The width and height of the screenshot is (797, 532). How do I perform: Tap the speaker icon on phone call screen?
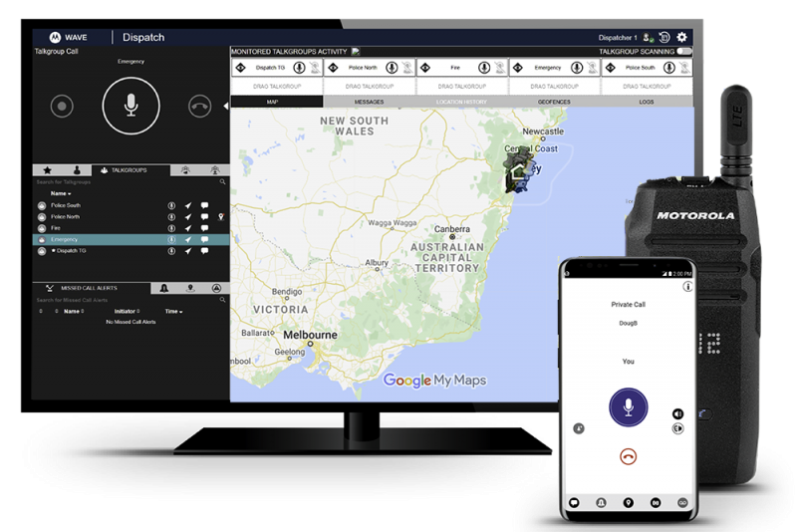pos(678,413)
